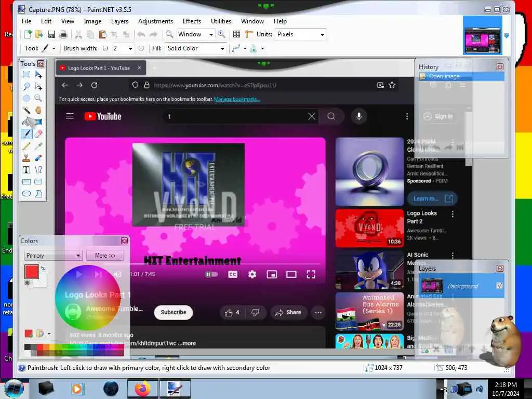The width and height of the screenshot is (532, 399).
Task: Select the Pan hand tool
Action: [x=38, y=110]
